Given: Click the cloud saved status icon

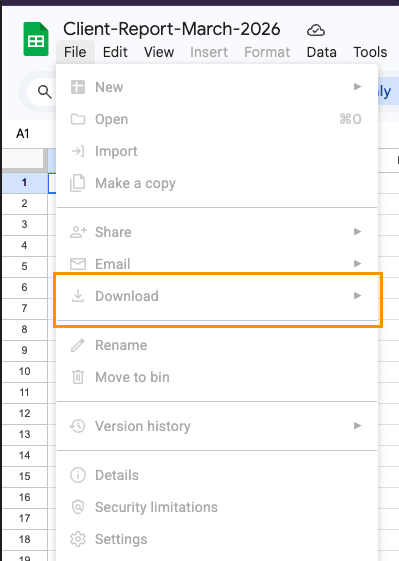Looking at the screenshot, I should [x=316, y=30].
